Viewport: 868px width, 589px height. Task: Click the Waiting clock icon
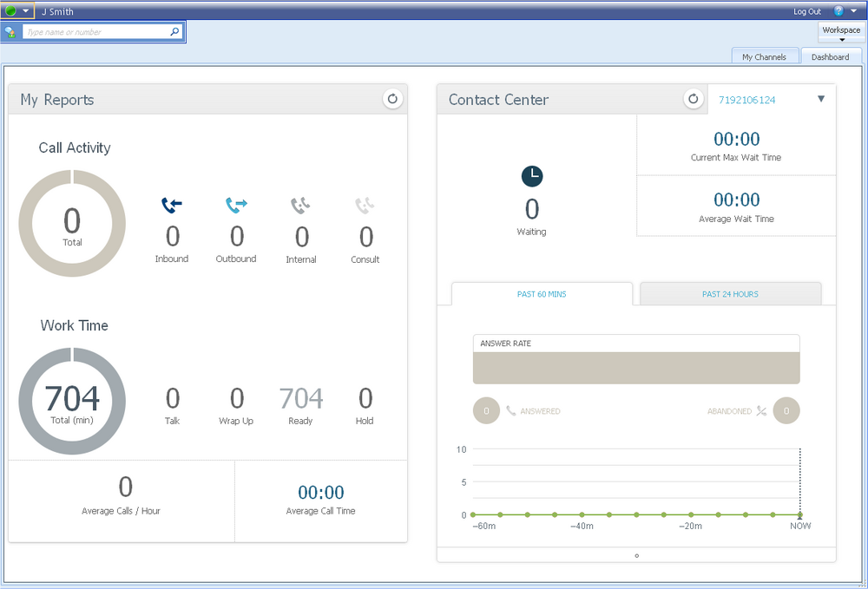click(532, 176)
